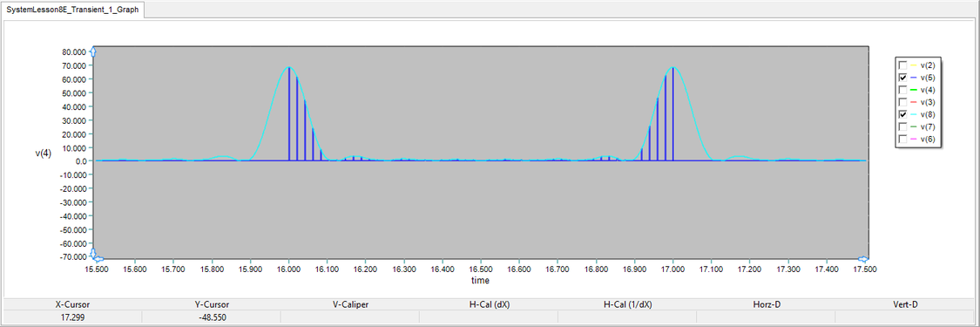Uncheck the v(5) trace checkbox
The height and width of the screenshot is (327, 980).
(x=902, y=78)
